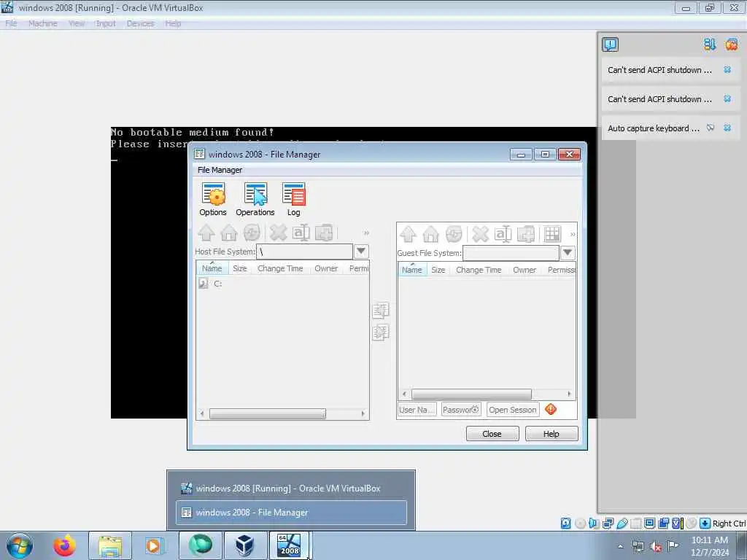747x560 pixels.
Task: Go to home folder in guest pane
Action: [x=430, y=234]
